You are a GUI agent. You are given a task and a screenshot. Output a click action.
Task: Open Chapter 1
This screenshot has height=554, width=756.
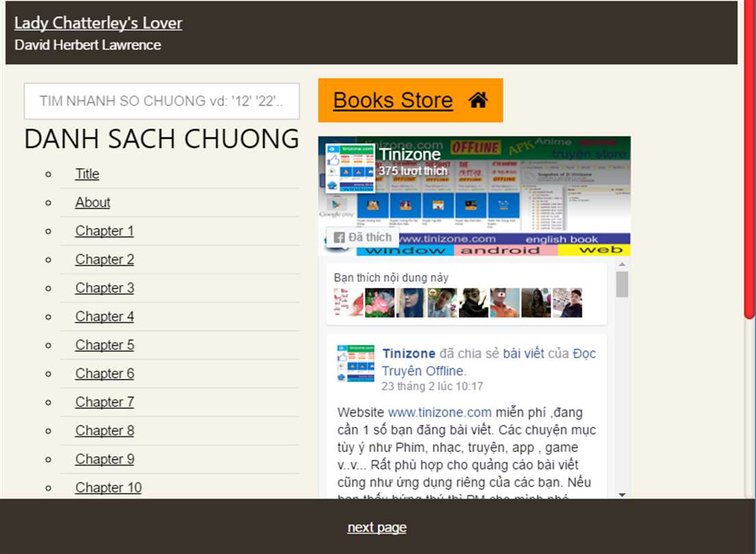pos(105,230)
